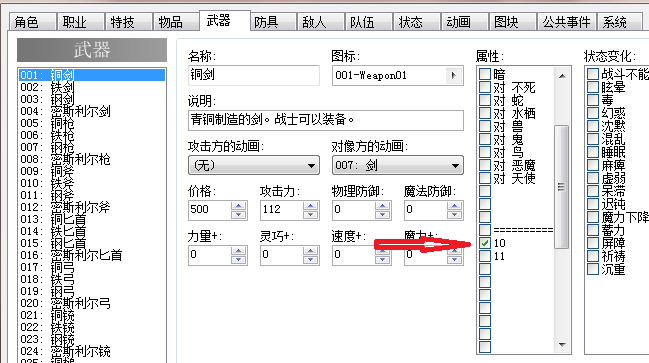Select weapon 024: 密斯利尔铳
Image resolution: width=649 pixels, height=363 pixels.
(x=91, y=351)
